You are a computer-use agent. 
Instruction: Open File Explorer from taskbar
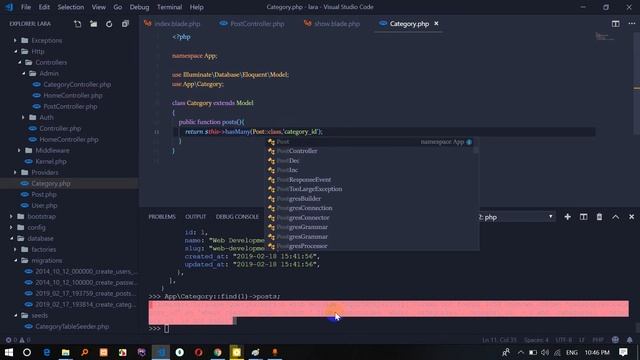click(x=65, y=352)
